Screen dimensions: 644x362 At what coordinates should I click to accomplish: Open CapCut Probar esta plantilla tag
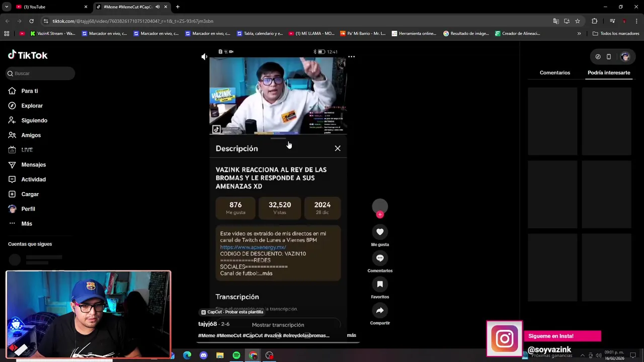point(232,312)
